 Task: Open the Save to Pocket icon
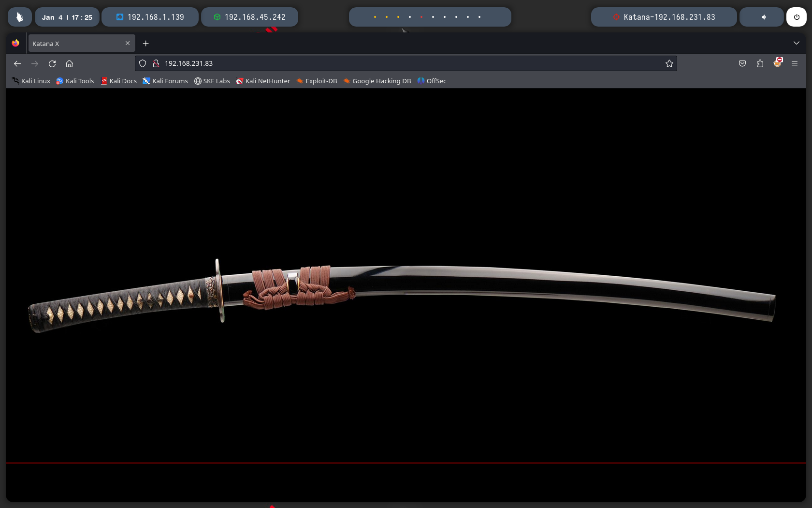[742, 63]
